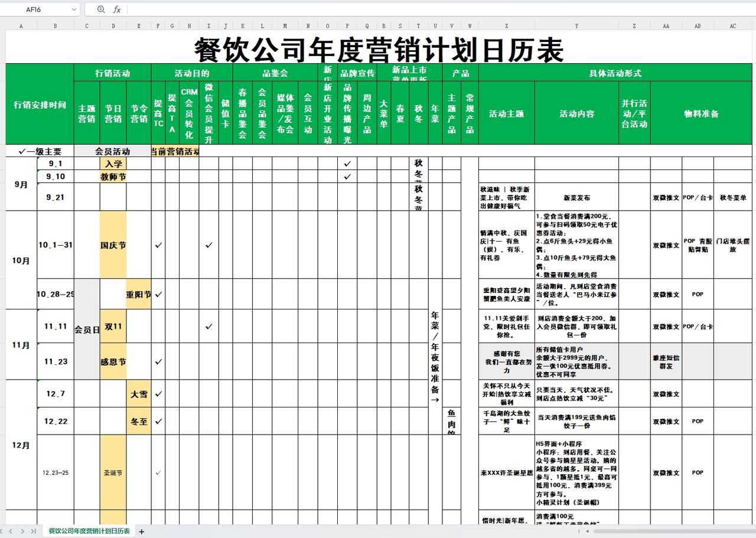Select the 具体活动形式 header cell
The image size is (756, 538).
click(615, 73)
